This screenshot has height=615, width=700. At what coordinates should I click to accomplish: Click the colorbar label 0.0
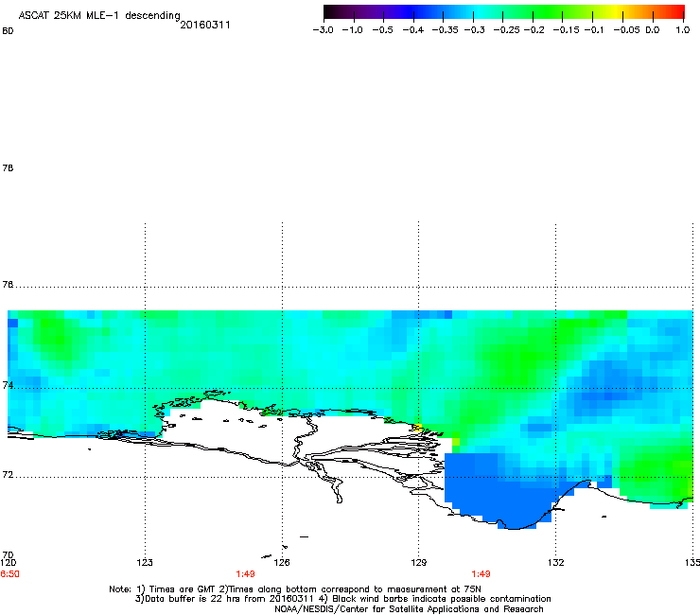653,30
